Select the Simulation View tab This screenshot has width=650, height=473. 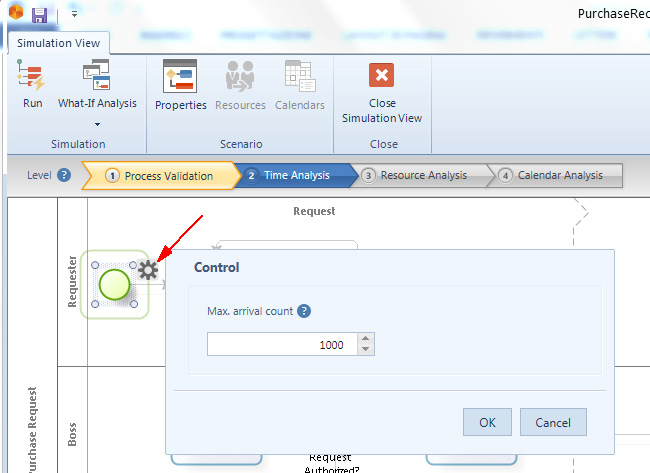(58, 43)
